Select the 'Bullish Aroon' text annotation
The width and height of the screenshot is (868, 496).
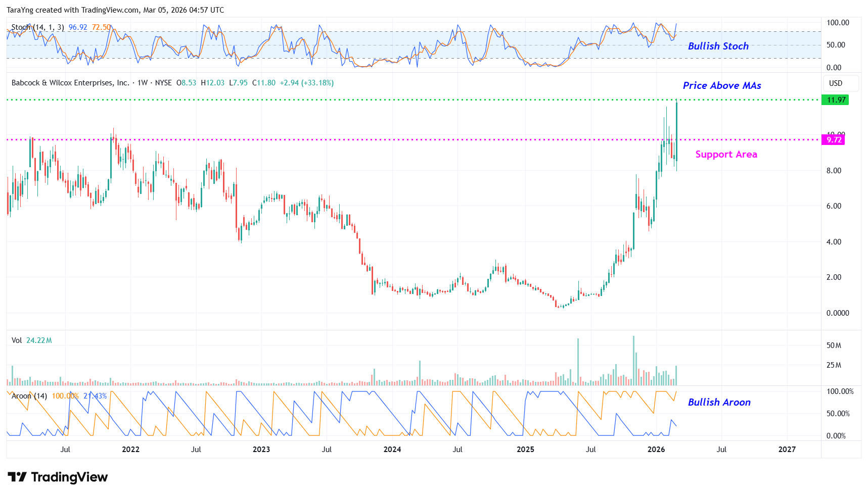719,403
